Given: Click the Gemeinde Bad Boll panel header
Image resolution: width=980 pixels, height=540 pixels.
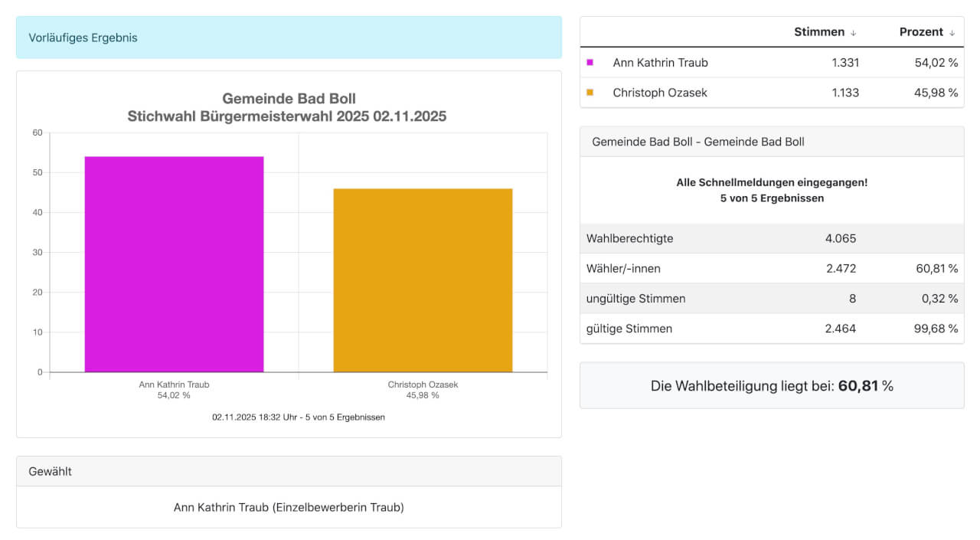Looking at the screenshot, I should [772, 142].
